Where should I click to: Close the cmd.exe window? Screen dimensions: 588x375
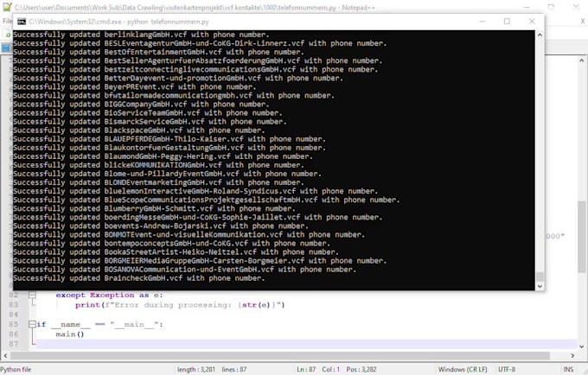(x=532, y=22)
